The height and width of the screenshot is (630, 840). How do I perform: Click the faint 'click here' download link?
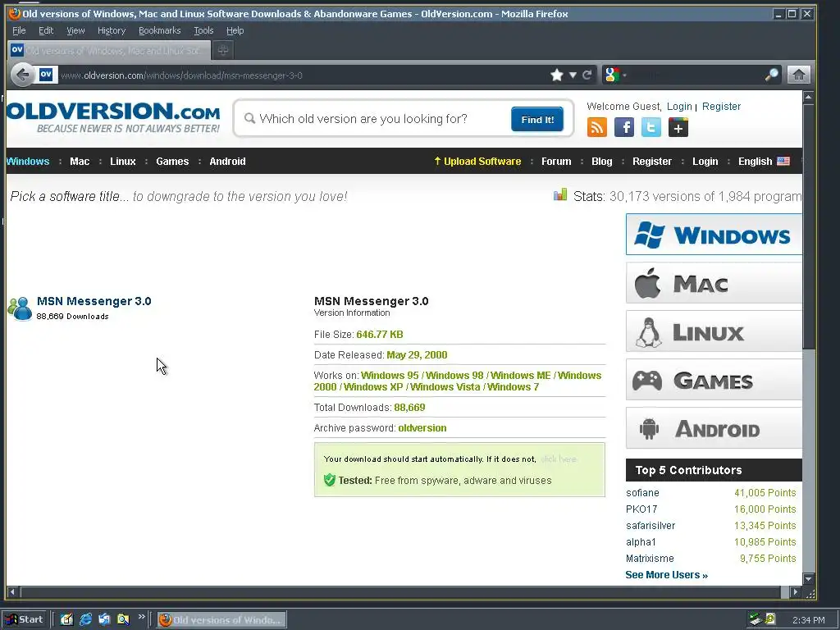pyautogui.click(x=558, y=459)
